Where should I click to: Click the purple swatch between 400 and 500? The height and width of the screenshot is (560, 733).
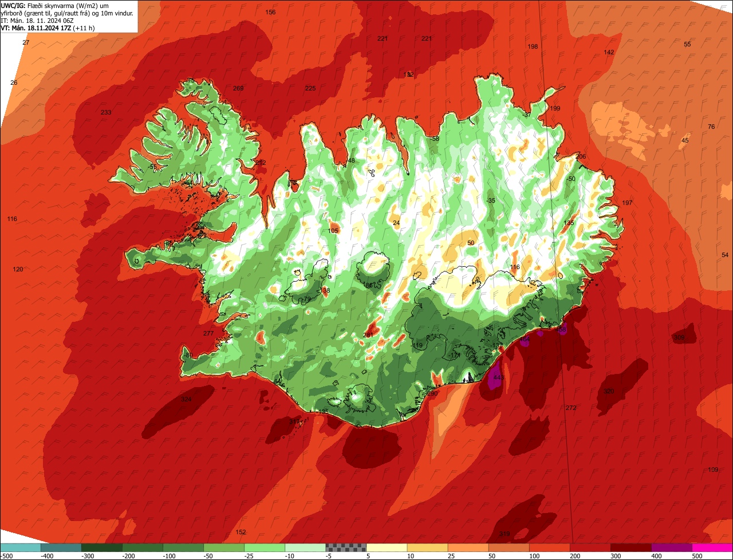671,547
